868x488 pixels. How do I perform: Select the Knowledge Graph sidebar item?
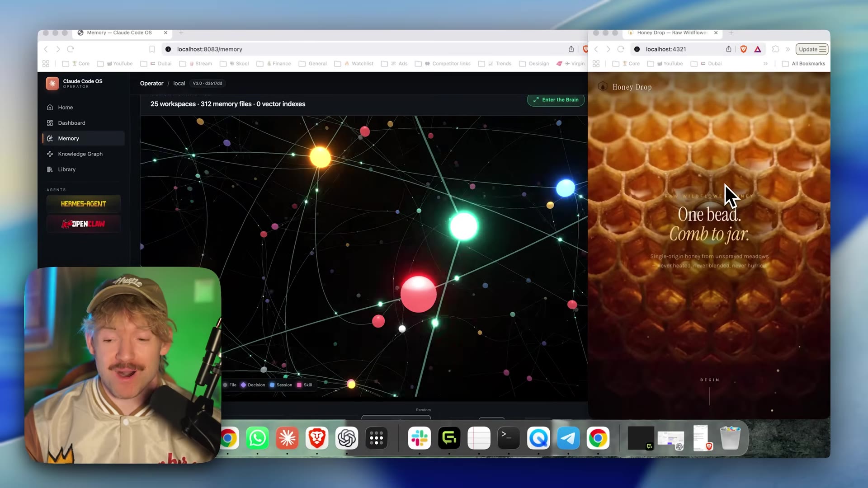tap(83, 154)
